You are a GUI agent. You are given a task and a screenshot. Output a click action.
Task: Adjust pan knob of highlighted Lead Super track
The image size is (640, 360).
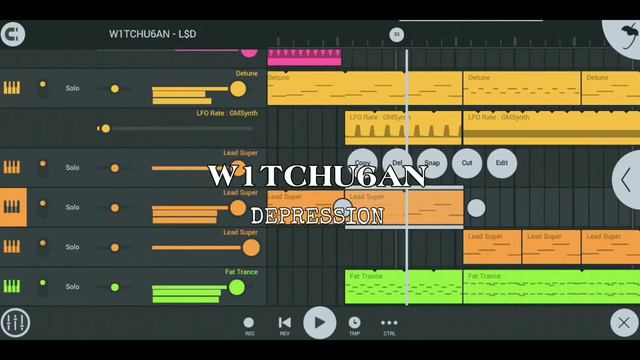click(x=115, y=208)
